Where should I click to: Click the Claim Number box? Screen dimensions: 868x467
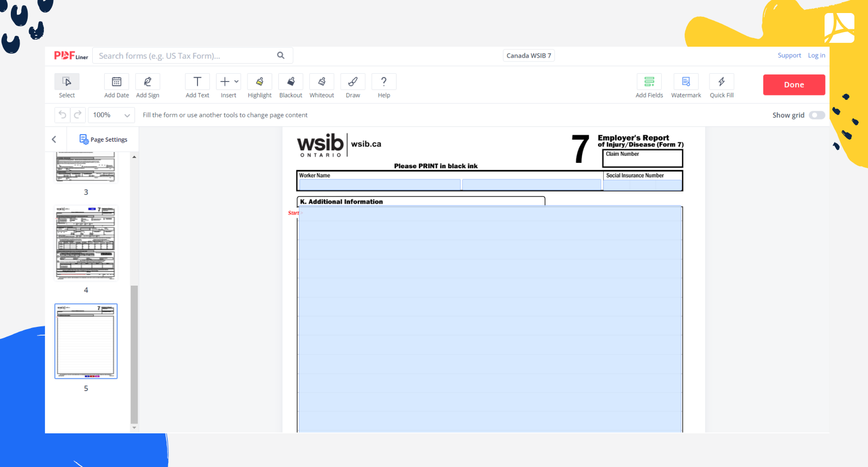(643, 158)
